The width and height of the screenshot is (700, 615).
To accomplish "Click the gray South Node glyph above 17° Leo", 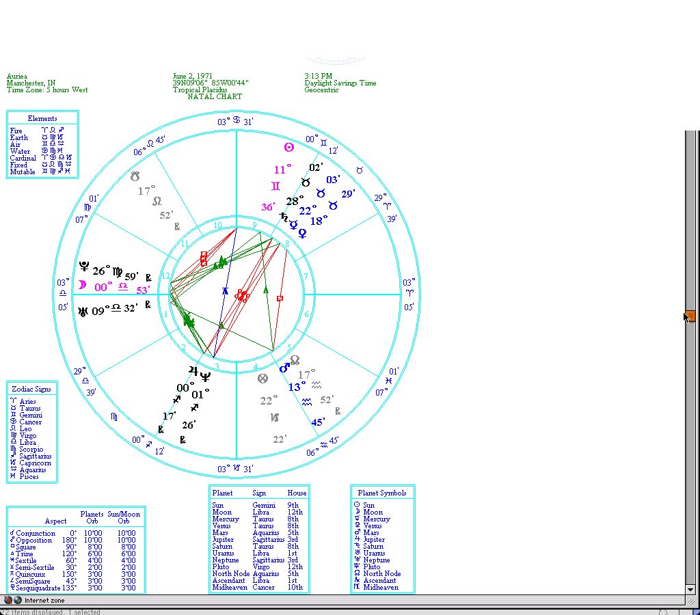I will (135, 176).
